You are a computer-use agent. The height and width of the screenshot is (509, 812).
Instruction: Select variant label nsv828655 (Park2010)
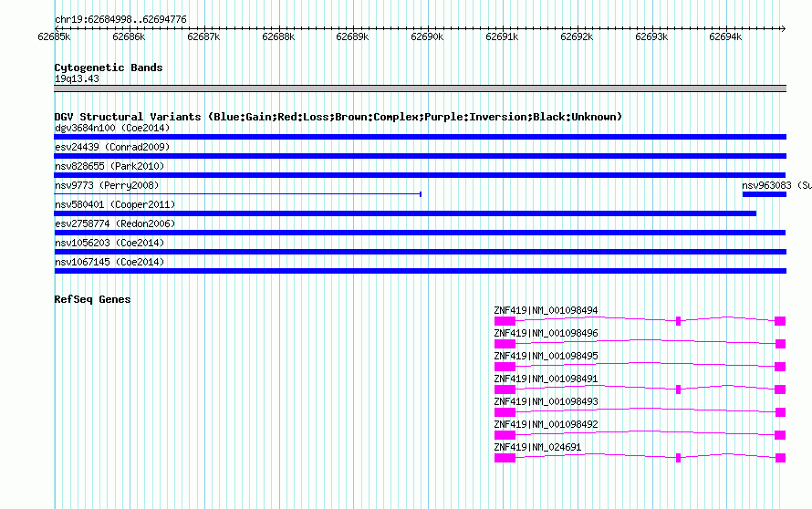coord(109,166)
